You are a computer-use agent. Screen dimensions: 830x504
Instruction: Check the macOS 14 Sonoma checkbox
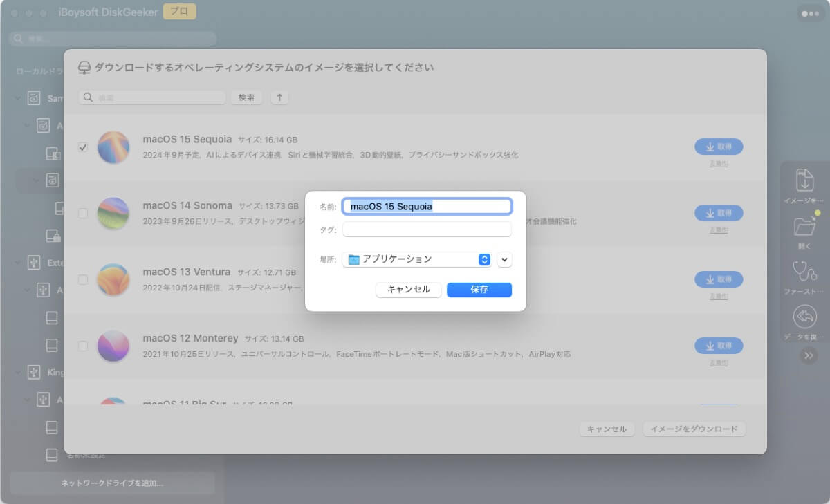tap(83, 214)
